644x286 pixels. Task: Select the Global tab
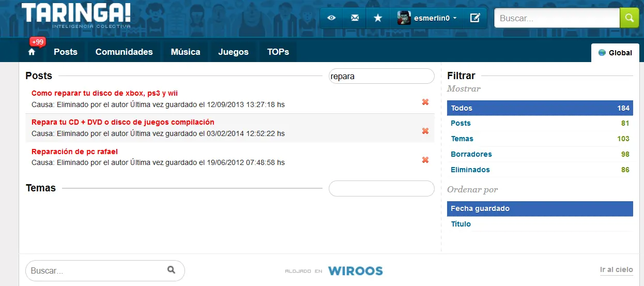coord(615,53)
